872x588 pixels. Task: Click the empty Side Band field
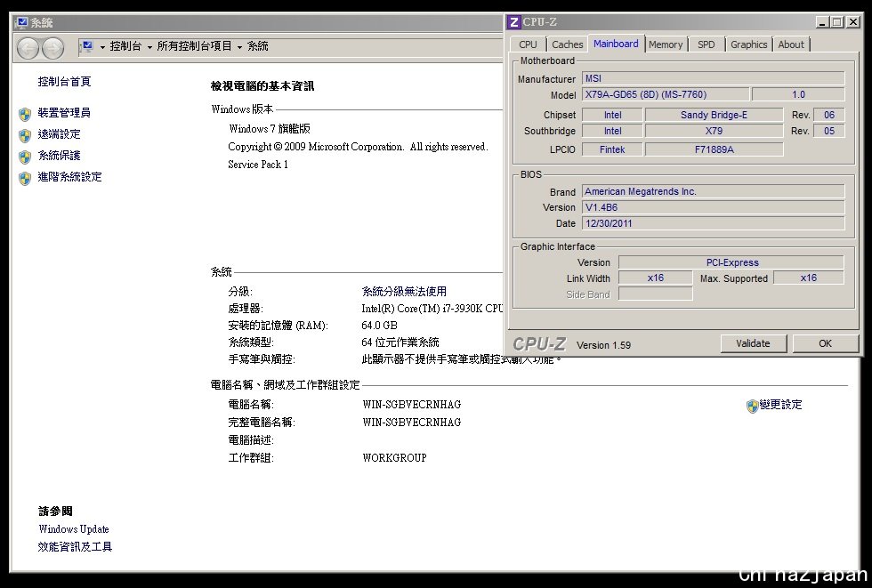coord(655,294)
